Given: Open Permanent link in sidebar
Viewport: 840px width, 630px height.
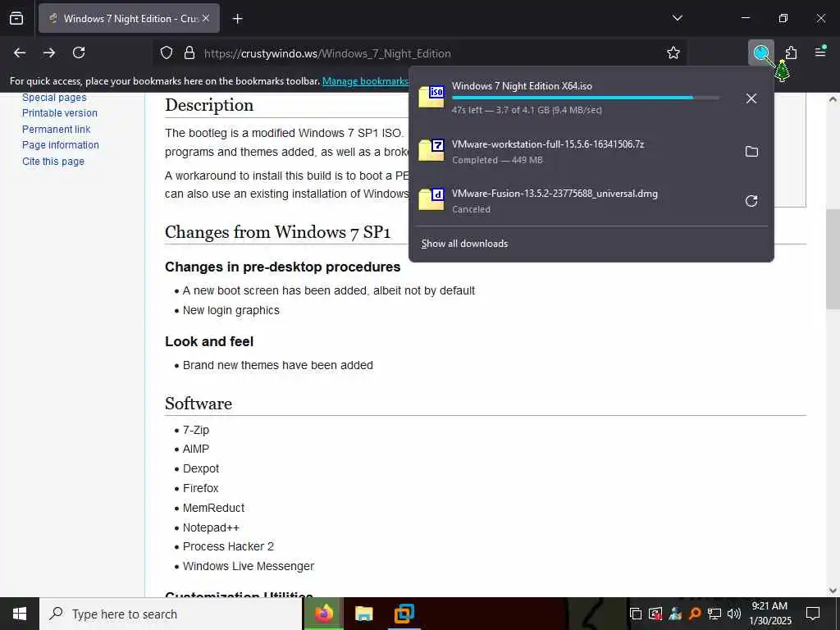Looking at the screenshot, I should pyautogui.click(x=57, y=129).
